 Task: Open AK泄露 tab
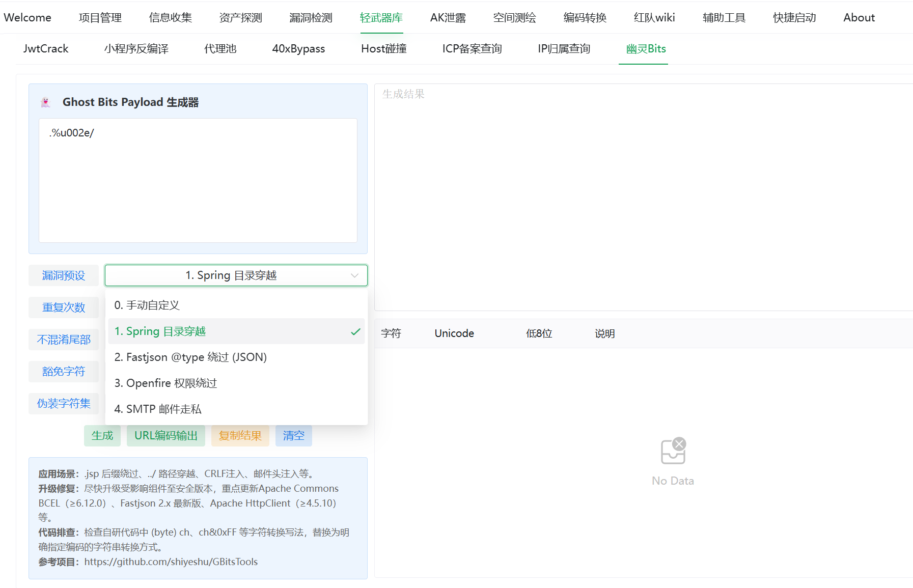pos(448,18)
